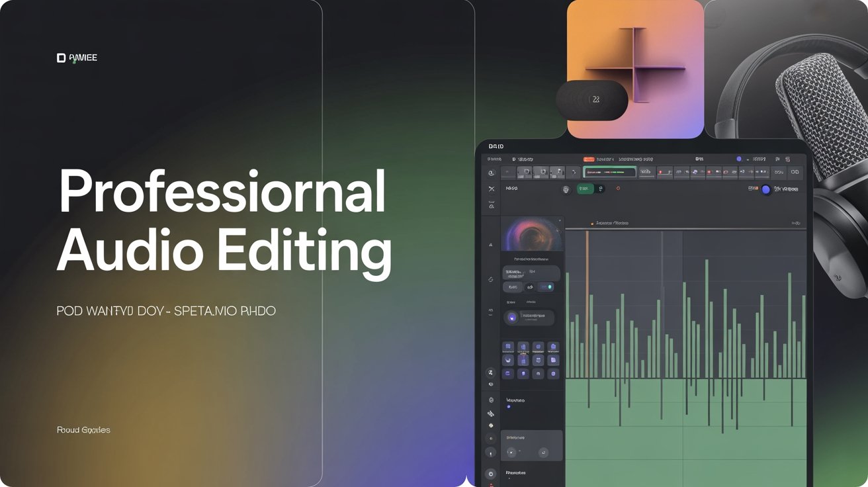Image resolution: width=868 pixels, height=487 pixels.
Task: Open the scissors-style edit tool in the left sidebar
Action: tap(491, 188)
